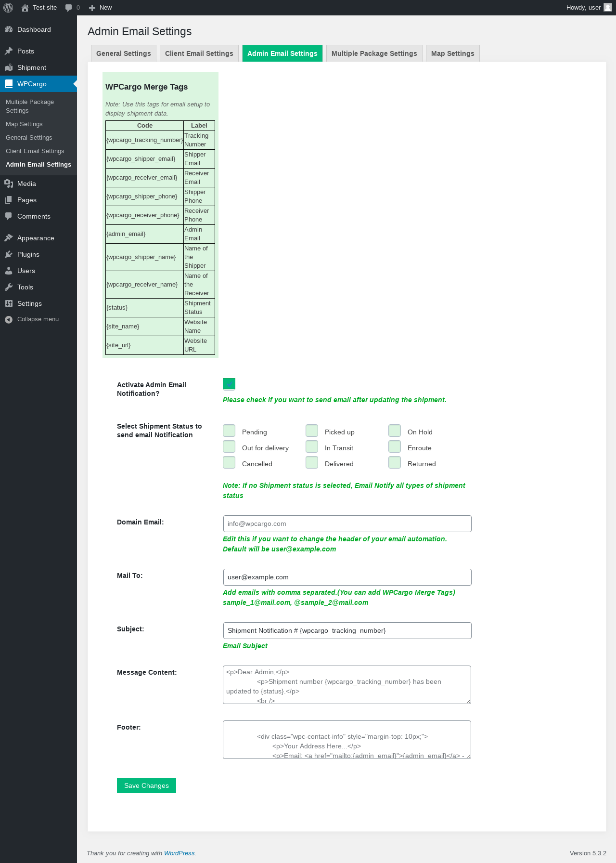Viewport: 616px width, 863px height.
Task: Click the Comments sidebar icon
Action: pos(9,216)
